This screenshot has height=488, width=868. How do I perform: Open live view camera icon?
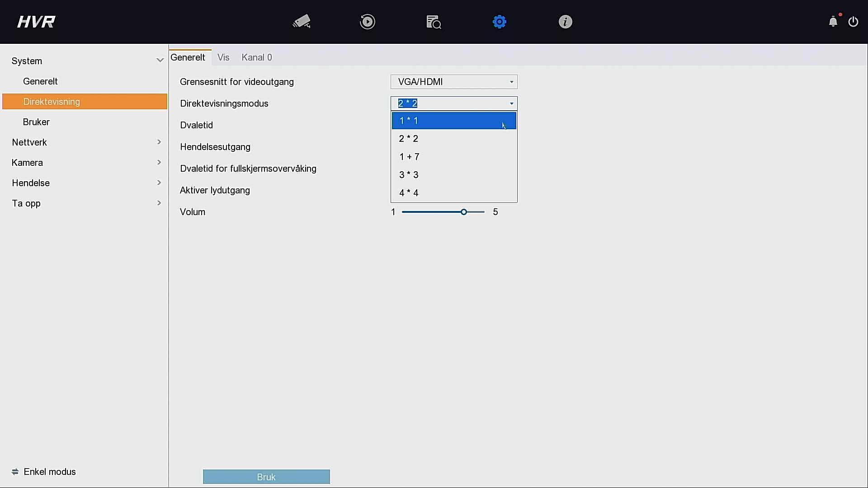tap(302, 22)
